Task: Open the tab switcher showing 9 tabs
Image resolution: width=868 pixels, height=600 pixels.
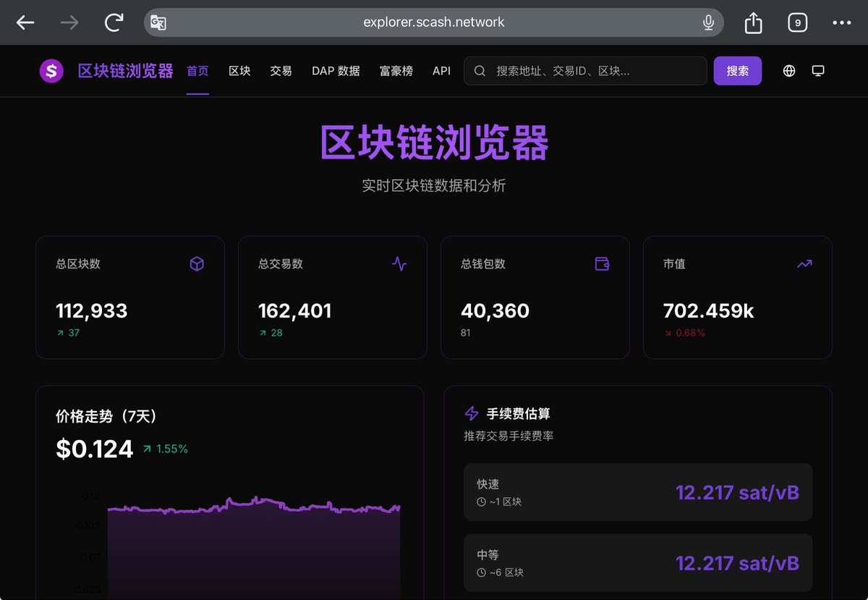Action: (797, 23)
